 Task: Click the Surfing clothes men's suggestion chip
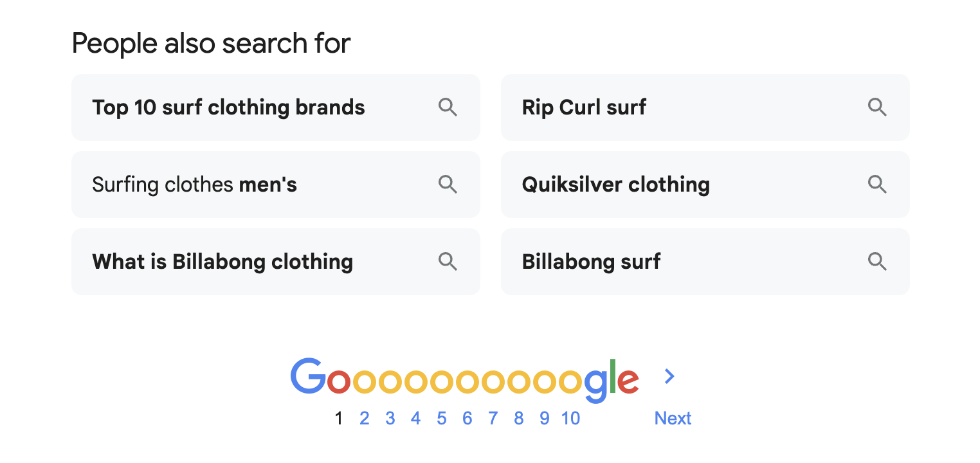(x=194, y=185)
